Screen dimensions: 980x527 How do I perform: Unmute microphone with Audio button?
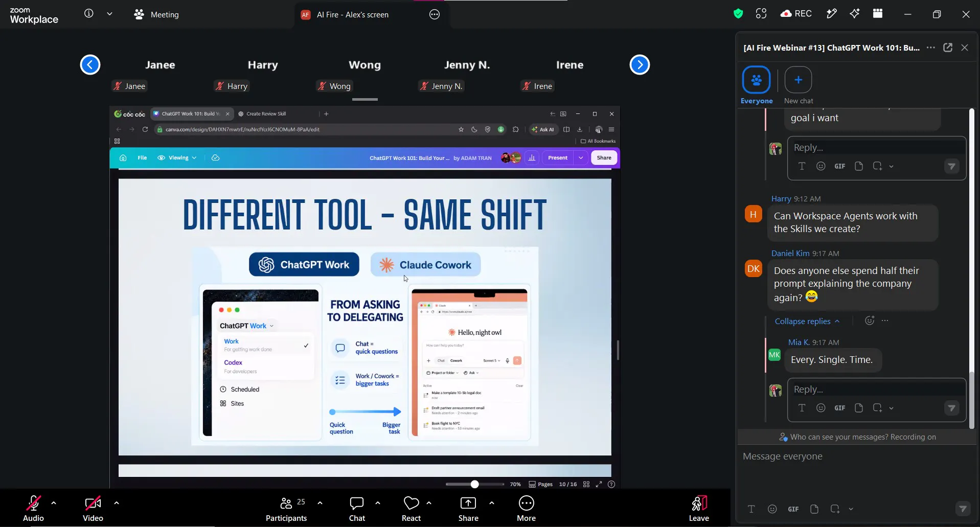[33, 508]
